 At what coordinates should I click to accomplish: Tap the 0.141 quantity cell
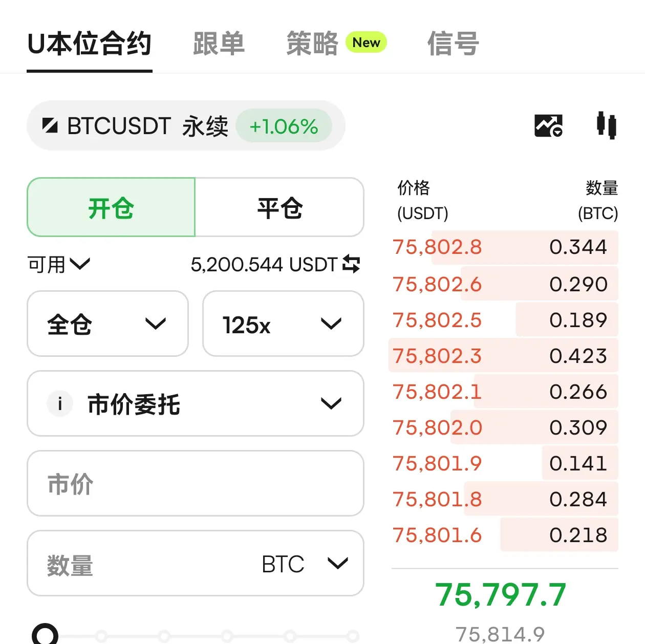click(x=578, y=463)
